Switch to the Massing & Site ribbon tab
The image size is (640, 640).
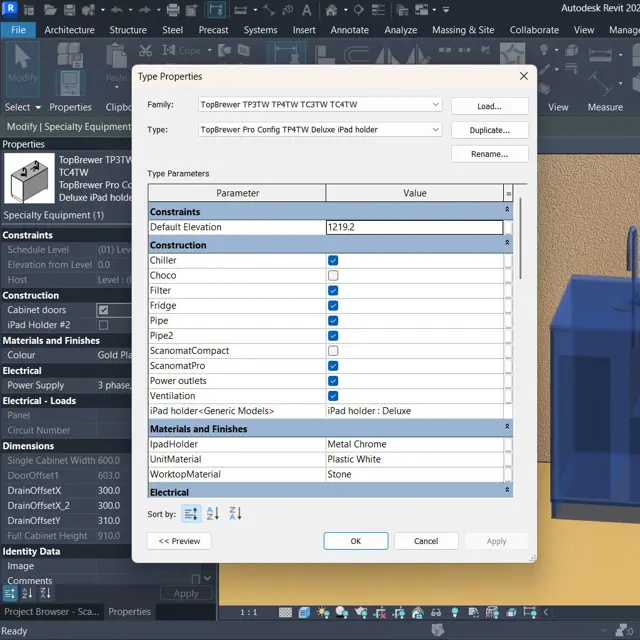click(x=463, y=30)
